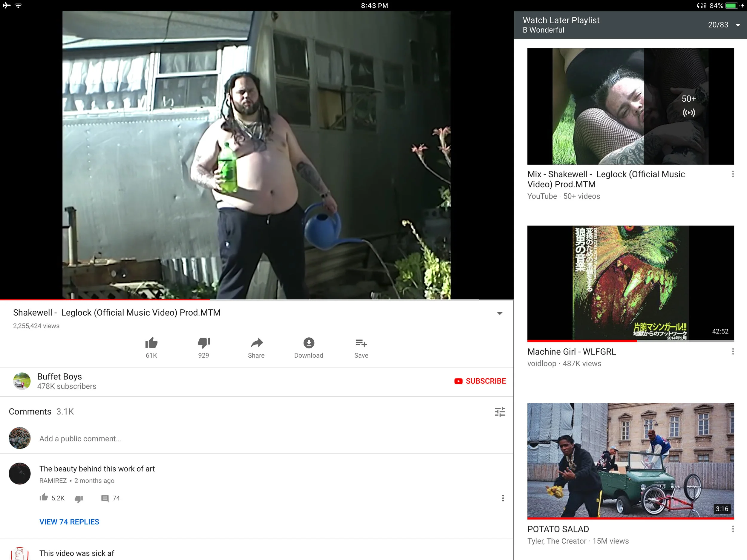This screenshot has width=747, height=560.
Task: Thumbs up RAMIREZ's comment
Action: [44, 498]
